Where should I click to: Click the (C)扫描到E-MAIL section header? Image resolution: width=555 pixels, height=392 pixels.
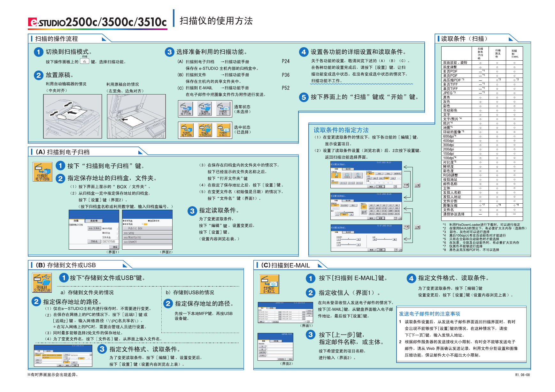point(285,265)
